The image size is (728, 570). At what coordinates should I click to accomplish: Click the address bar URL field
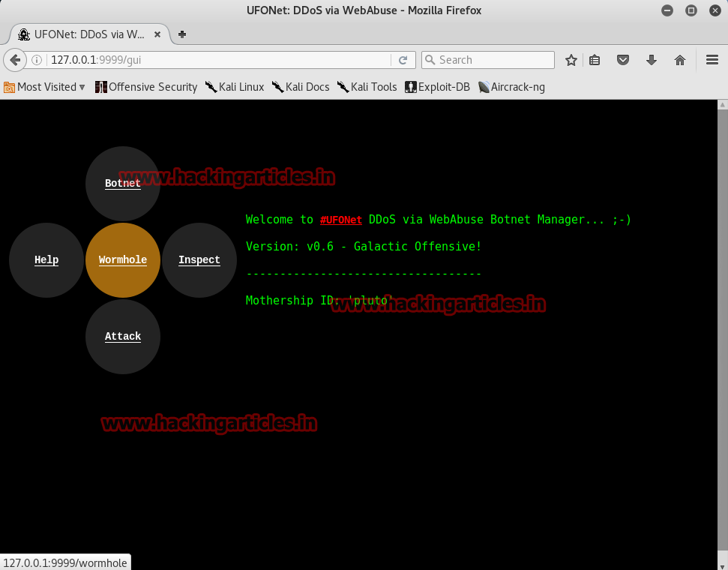[x=218, y=60]
